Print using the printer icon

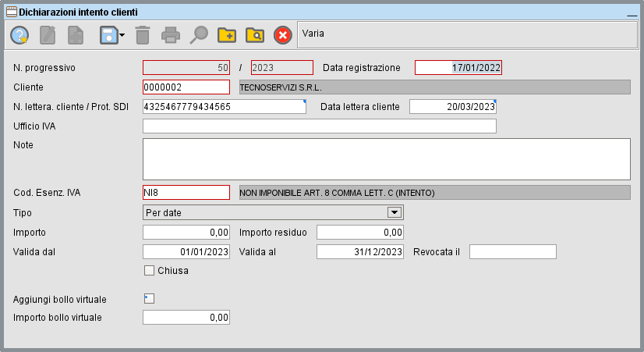(x=171, y=35)
